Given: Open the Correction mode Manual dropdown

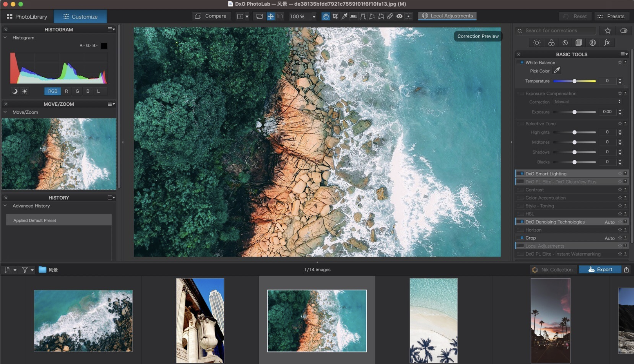Looking at the screenshot, I should pos(587,102).
